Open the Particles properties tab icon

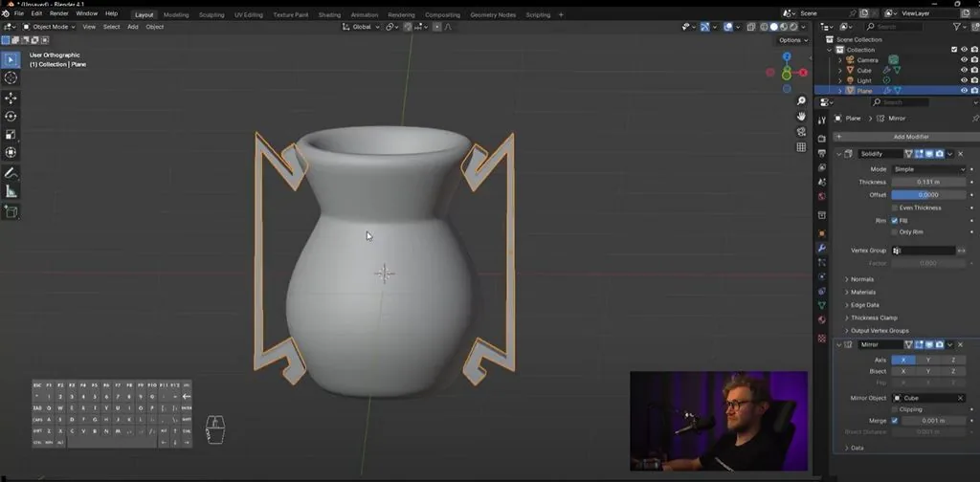point(822,262)
